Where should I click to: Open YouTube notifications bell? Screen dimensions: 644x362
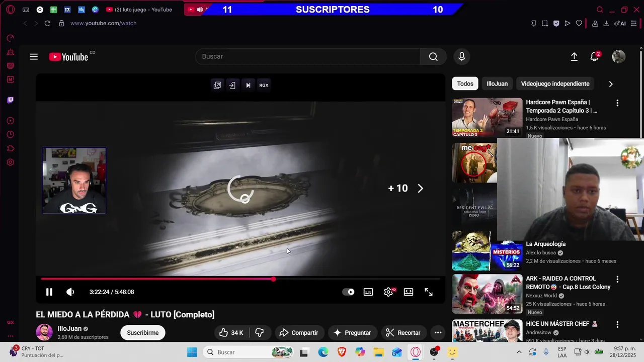(595, 57)
